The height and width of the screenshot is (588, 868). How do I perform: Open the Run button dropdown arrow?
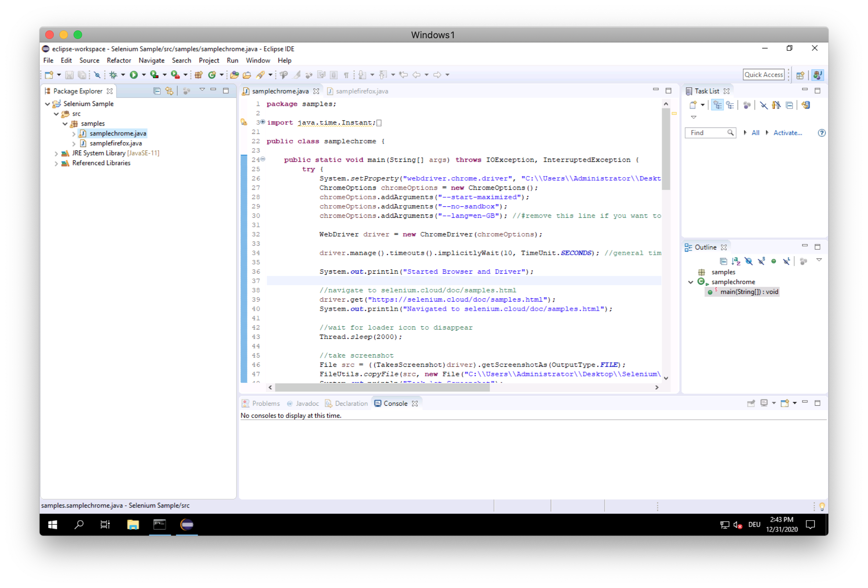coord(144,75)
